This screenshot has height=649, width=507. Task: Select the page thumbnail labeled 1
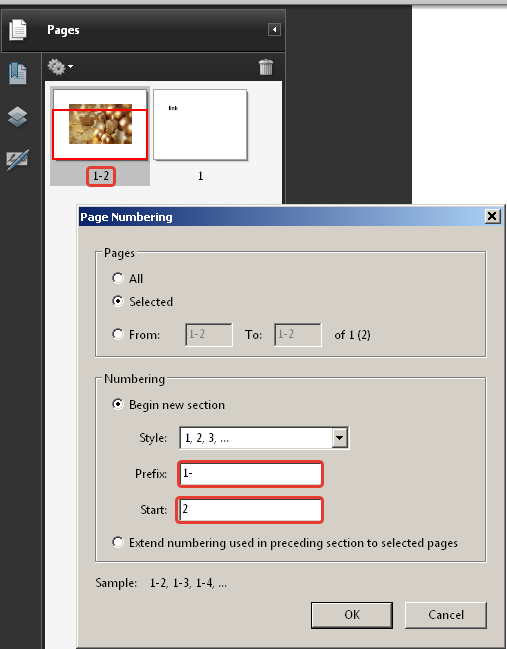200,125
